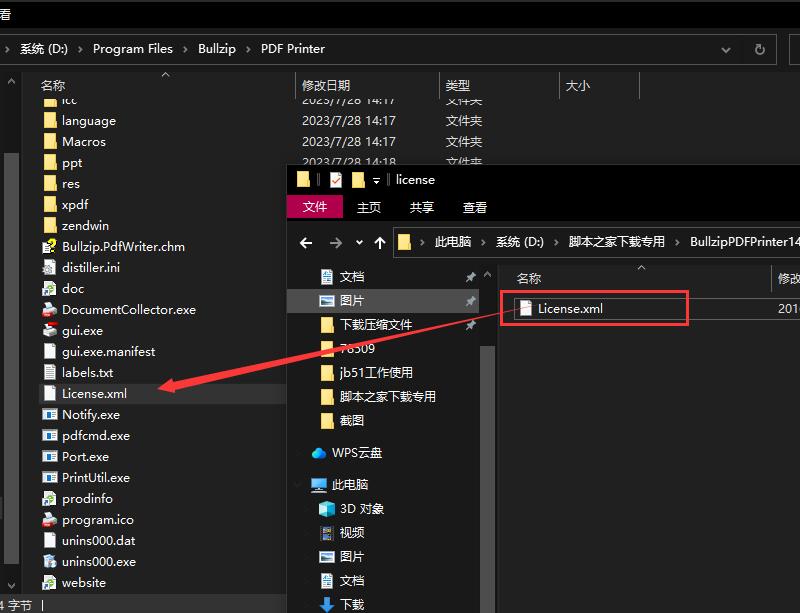
Task: Click Bullzip.PdfWriter.chm help file icon
Action: 49,247
